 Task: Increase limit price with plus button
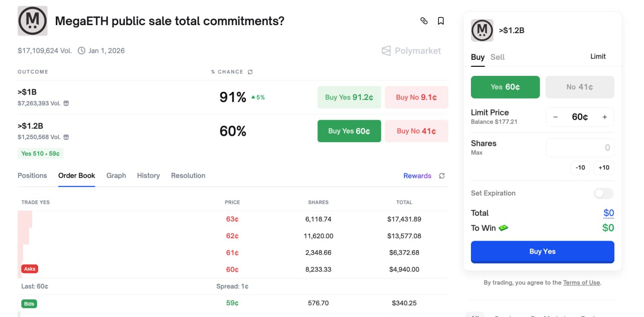[x=604, y=117]
